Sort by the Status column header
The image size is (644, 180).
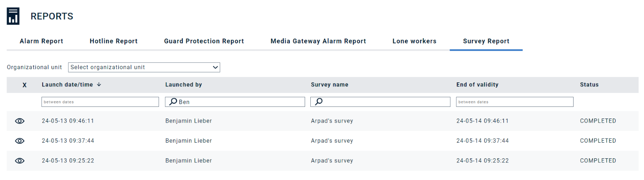[x=589, y=85]
